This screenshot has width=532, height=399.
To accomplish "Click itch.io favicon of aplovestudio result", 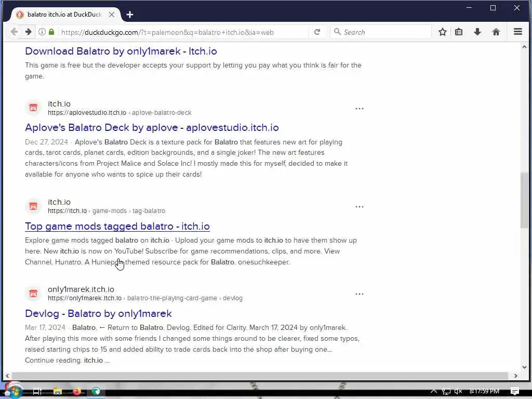I will point(33,108).
